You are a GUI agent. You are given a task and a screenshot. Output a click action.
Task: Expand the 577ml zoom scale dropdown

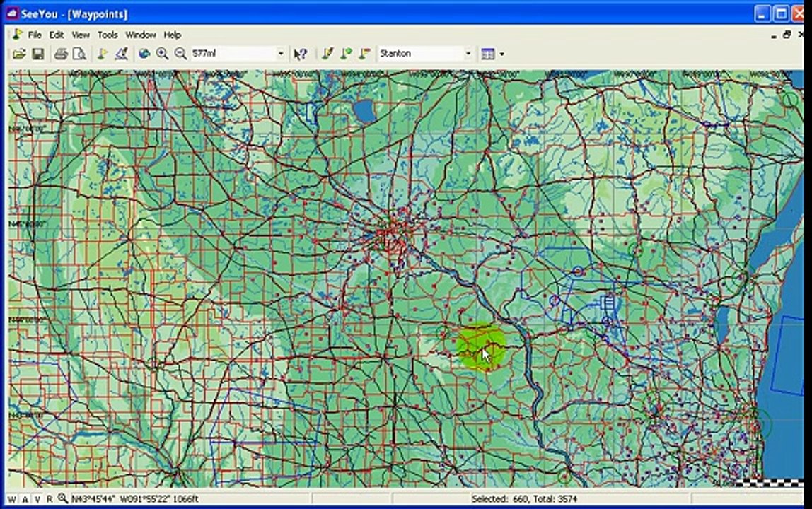(281, 53)
